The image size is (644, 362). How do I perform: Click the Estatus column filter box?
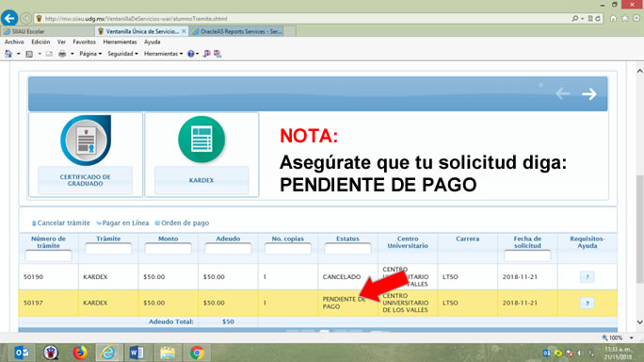point(347,249)
